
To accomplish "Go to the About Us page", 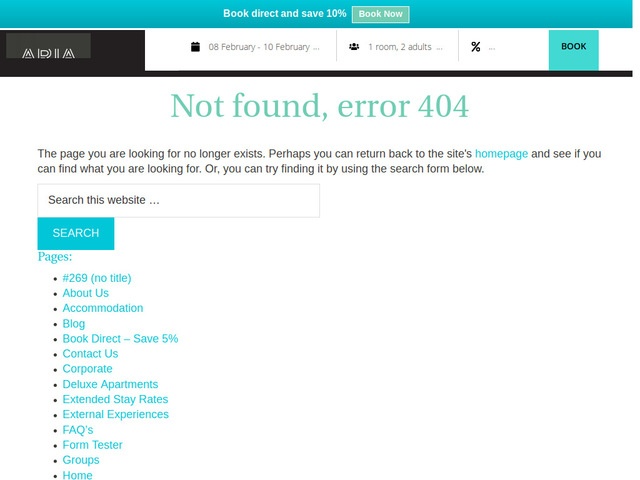I will (85, 293).
